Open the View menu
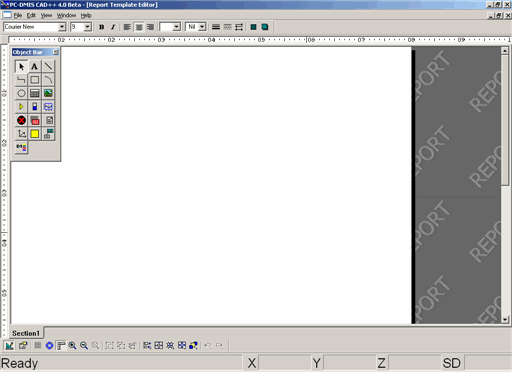Screen dimensions: 512x372 (x=46, y=15)
